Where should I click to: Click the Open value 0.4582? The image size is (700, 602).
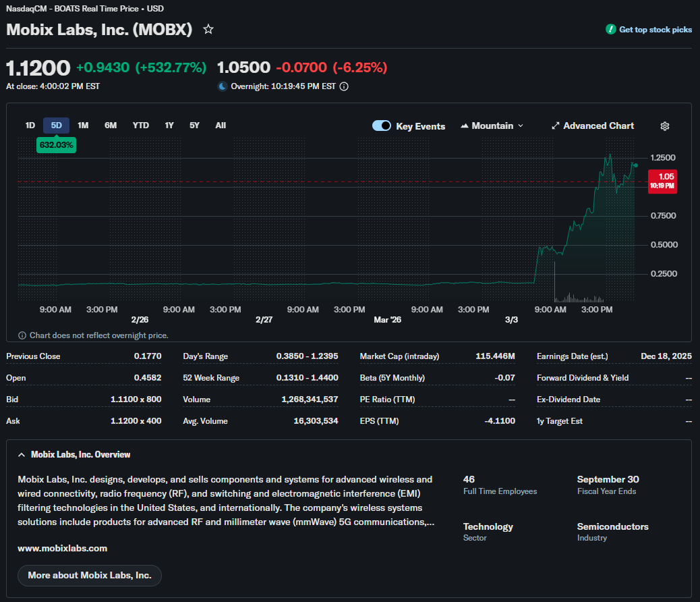pyautogui.click(x=148, y=378)
